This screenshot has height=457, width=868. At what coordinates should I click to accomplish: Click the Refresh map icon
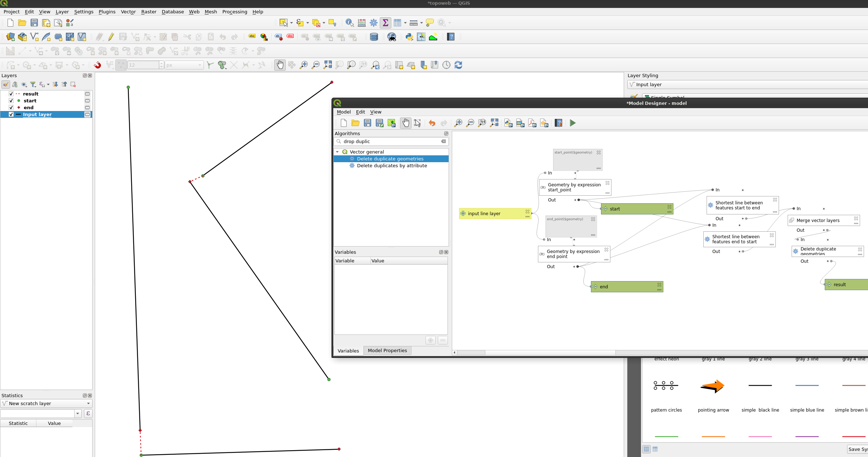458,65
